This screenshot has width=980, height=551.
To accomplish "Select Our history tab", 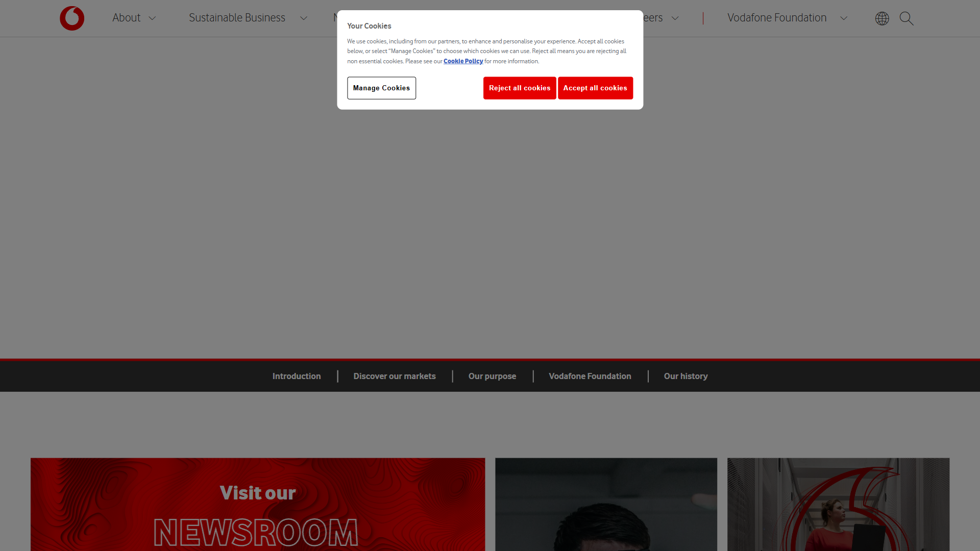I will pyautogui.click(x=685, y=376).
